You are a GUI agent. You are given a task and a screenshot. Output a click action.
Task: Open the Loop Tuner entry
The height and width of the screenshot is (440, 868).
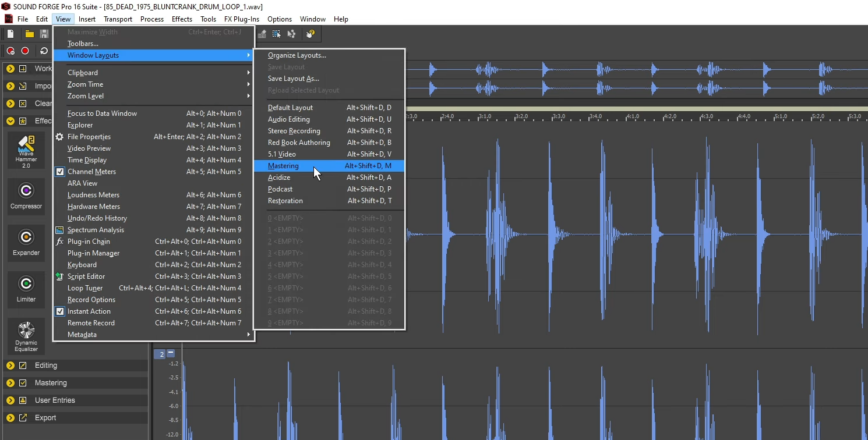point(154,288)
